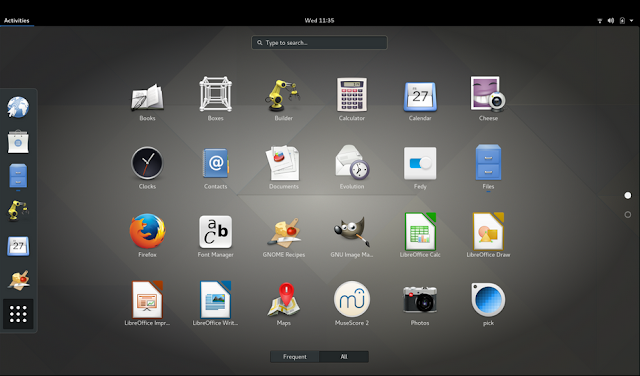Screen dimensions: 640x376
Task: Click the battery status icon
Action: tap(622, 20)
